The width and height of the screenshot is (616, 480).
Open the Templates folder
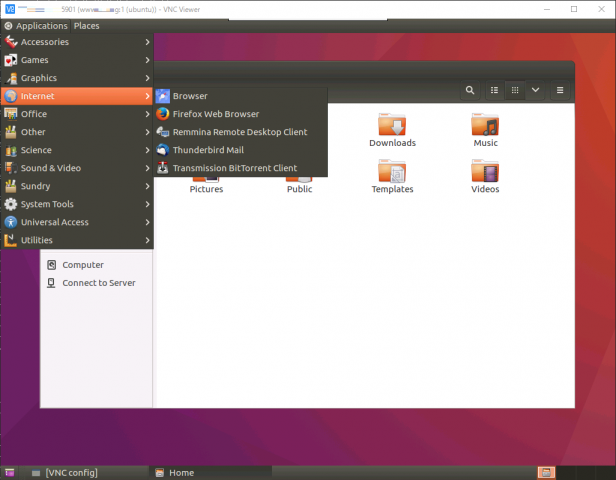click(x=392, y=176)
